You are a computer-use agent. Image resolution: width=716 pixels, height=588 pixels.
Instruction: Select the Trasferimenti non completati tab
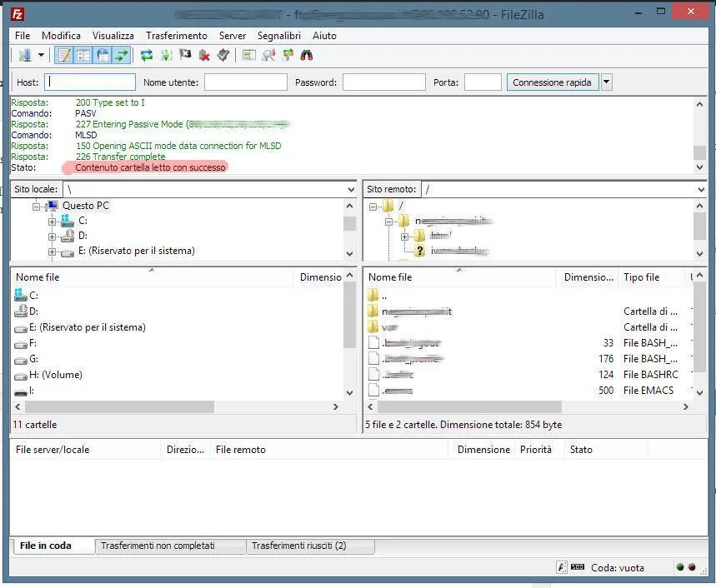[170, 546]
